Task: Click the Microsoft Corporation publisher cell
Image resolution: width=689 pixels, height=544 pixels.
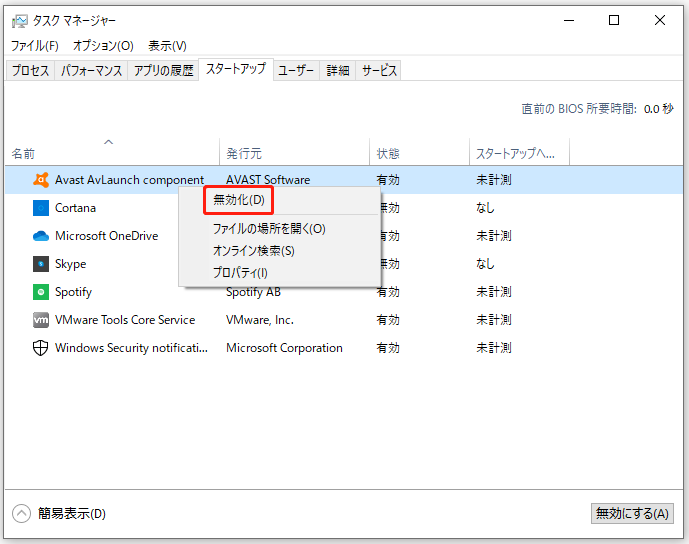Action: click(x=284, y=348)
